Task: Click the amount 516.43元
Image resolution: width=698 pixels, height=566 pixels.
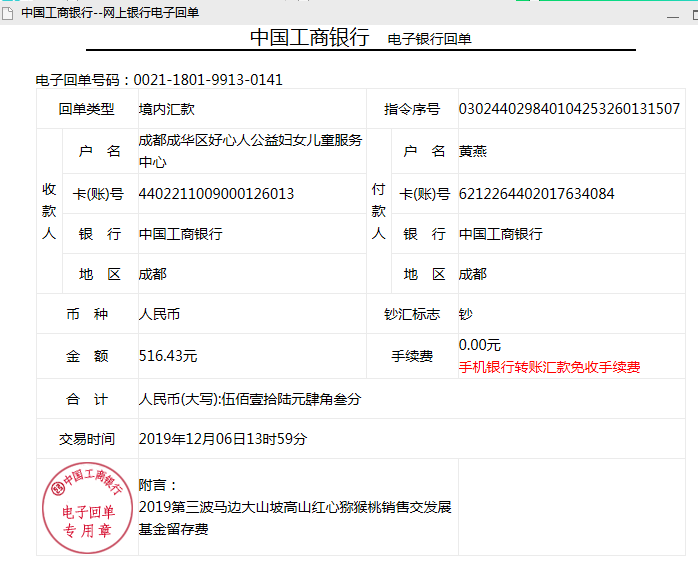Action: coord(168,355)
